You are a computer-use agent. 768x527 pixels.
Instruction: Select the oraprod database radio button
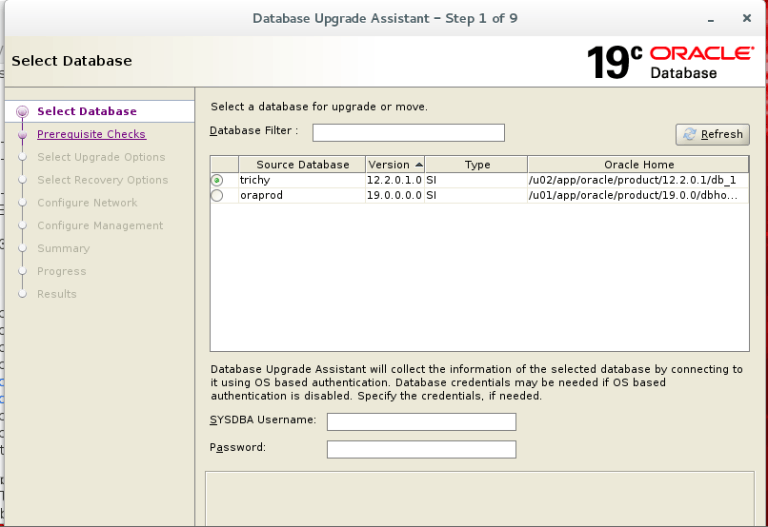[x=217, y=195]
